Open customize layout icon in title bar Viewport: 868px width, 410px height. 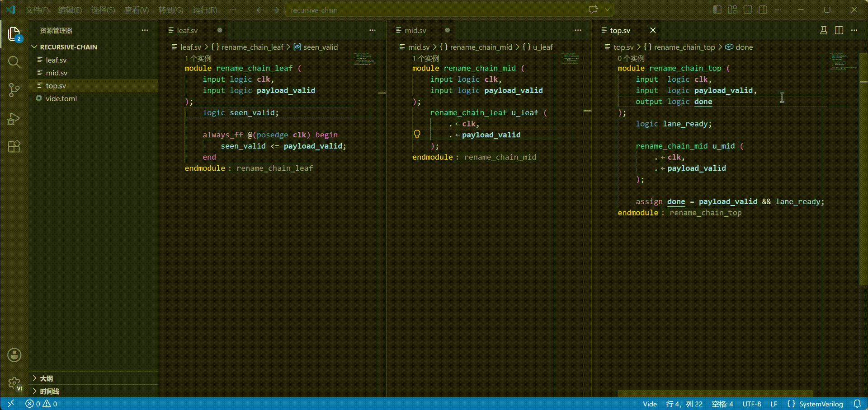pyautogui.click(x=732, y=9)
